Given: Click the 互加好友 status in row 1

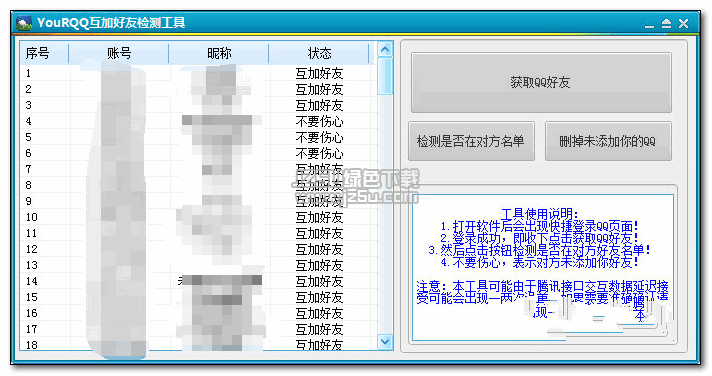Looking at the screenshot, I should click(319, 73).
